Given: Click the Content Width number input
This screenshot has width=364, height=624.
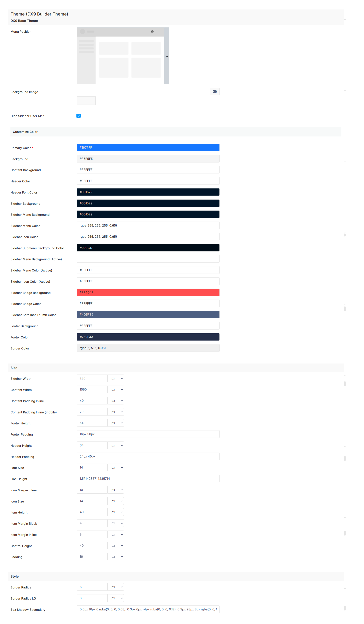Looking at the screenshot, I should click(92, 389).
